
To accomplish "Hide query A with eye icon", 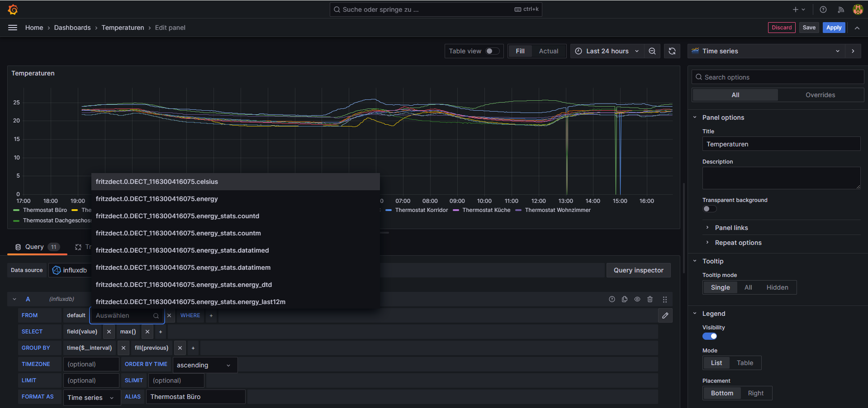I will click(x=637, y=299).
